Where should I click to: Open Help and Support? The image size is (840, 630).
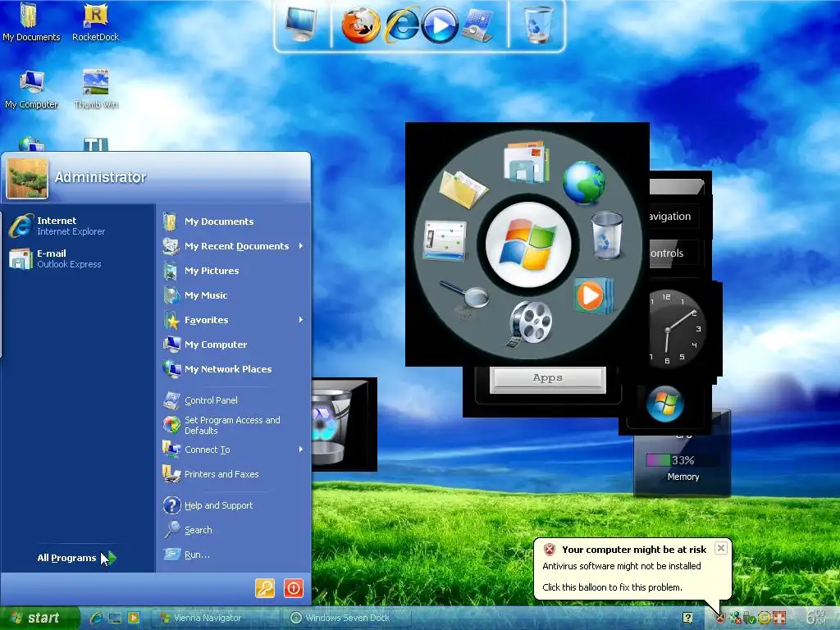pos(233,505)
